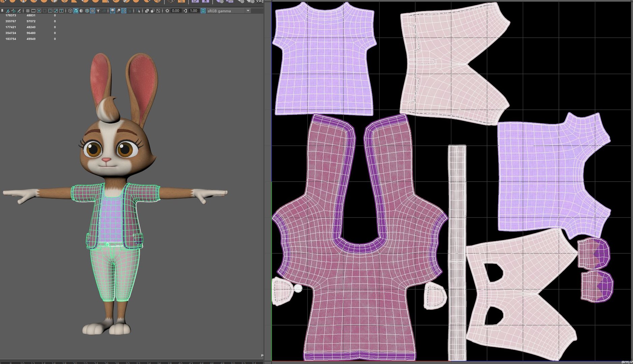Click the depth of field icon
The height and width of the screenshot is (364, 633).
tap(129, 11)
